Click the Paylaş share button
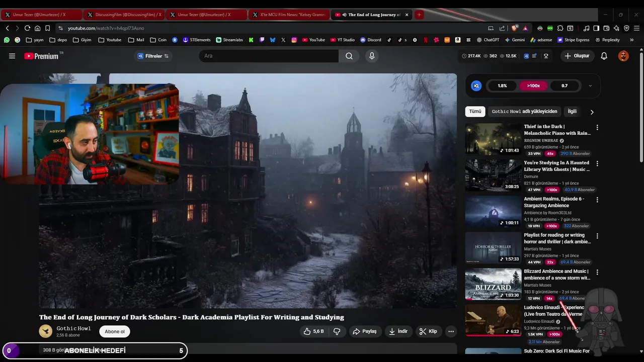This screenshot has height=362, width=644. [364, 331]
